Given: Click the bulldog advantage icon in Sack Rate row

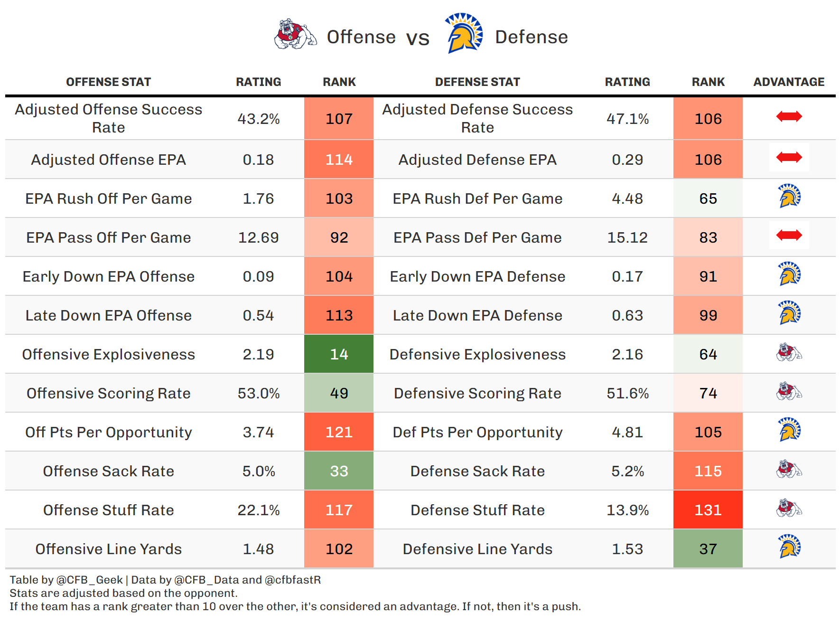Looking at the screenshot, I should pos(789,470).
